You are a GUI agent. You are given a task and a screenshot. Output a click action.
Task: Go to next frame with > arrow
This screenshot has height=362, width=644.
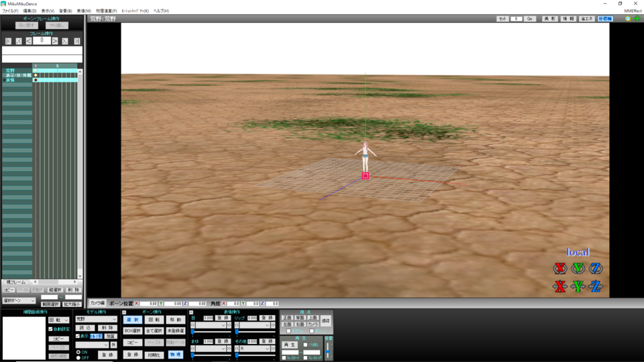[x=55, y=41]
